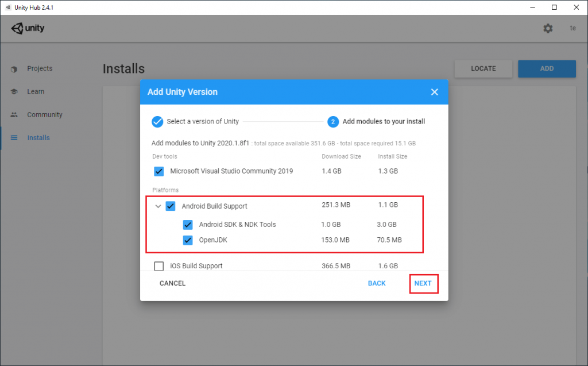Click the 'Add modules to your install' step label
Image resolution: width=588 pixels, height=366 pixels.
point(384,122)
